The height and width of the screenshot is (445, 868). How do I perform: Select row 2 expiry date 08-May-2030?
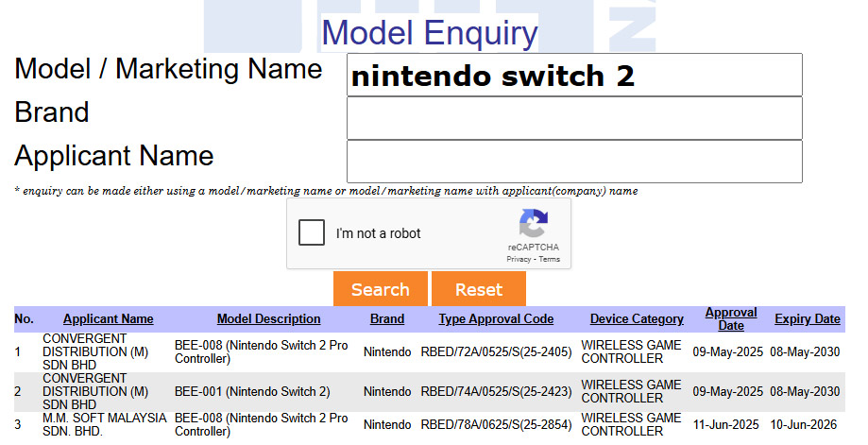805,391
